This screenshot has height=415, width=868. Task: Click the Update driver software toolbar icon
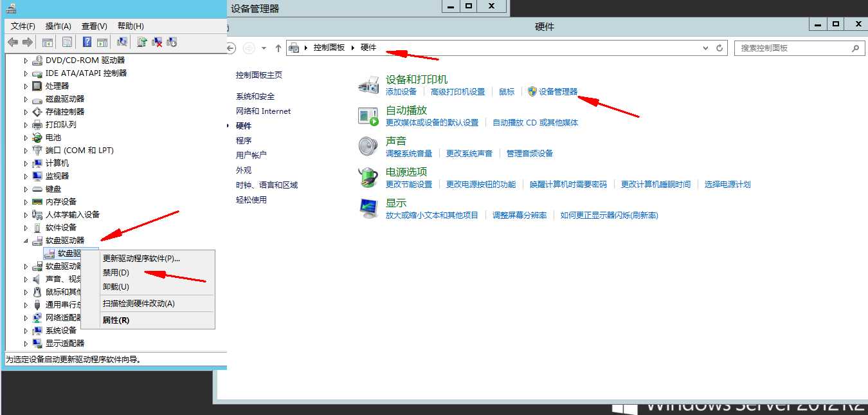[141, 42]
